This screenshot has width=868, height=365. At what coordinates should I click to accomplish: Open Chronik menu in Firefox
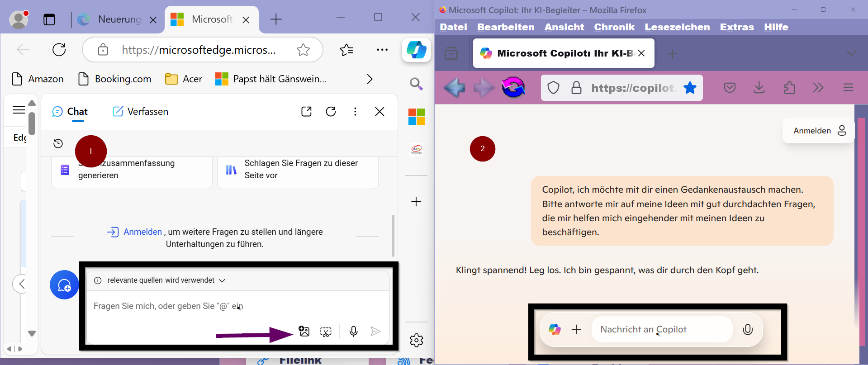click(x=614, y=27)
